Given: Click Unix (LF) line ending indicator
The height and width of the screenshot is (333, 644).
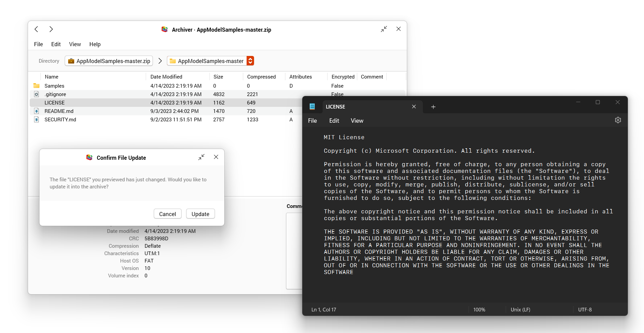Looking at the screenshot, I should point(521,310).
